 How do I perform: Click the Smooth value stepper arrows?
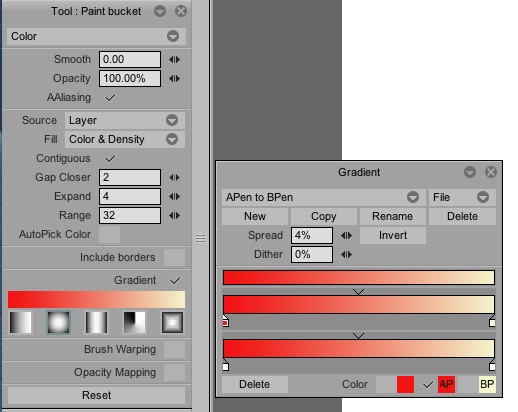point(174,59)
